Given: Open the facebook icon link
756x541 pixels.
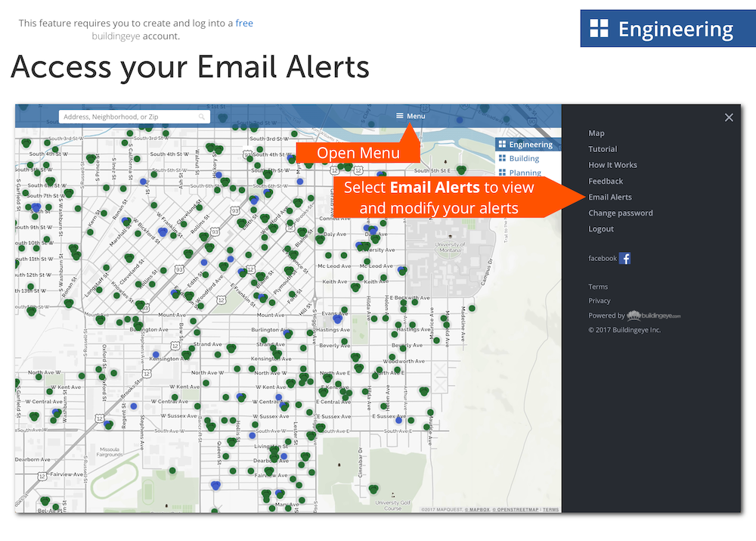Looking at the screenshot, I should click(x=624, y=258).
